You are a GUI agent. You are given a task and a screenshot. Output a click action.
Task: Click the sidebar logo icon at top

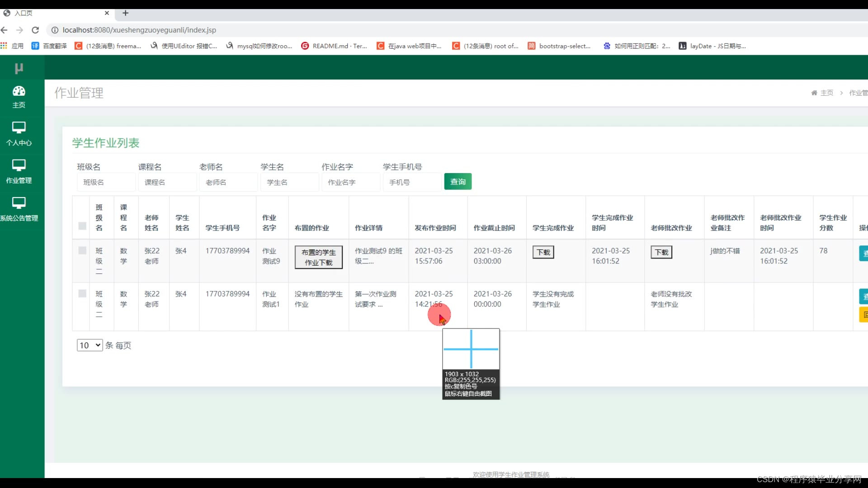[19, 68]
